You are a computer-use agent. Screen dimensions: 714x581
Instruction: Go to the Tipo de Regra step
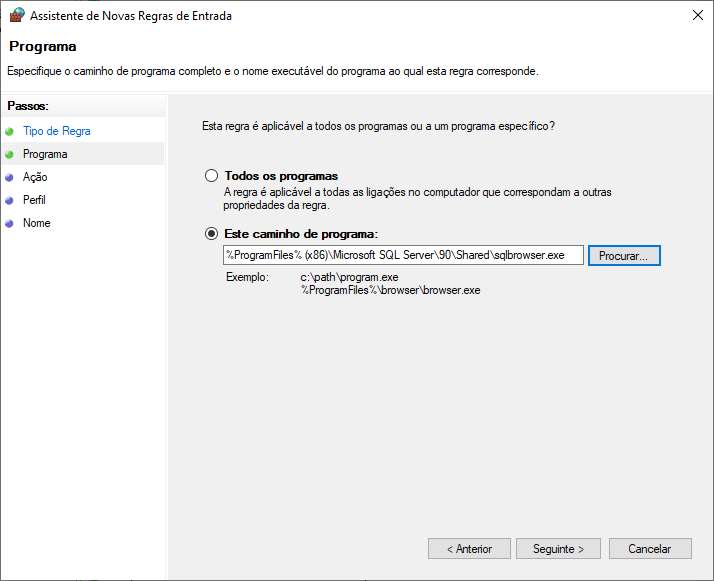(x=56, y=131)
